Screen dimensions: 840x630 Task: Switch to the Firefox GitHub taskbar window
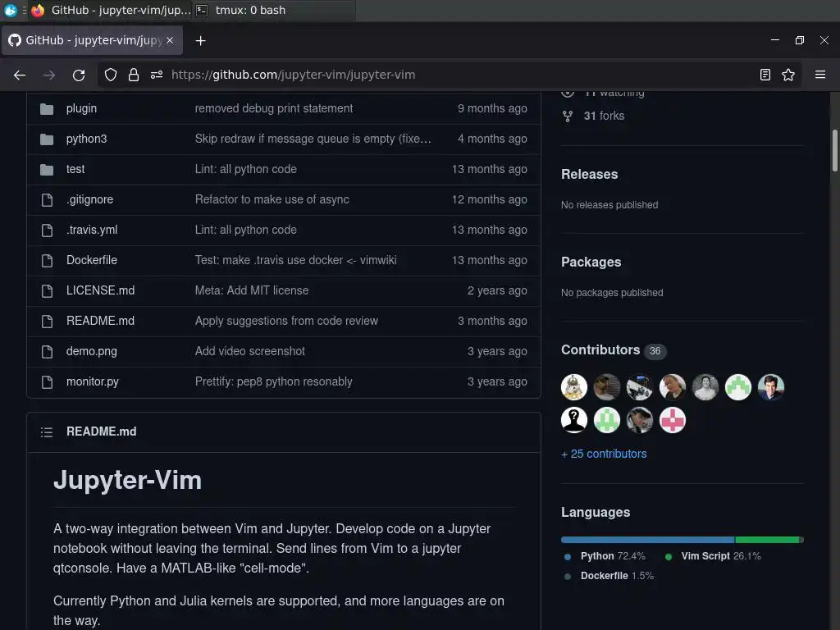pos(112,10)
